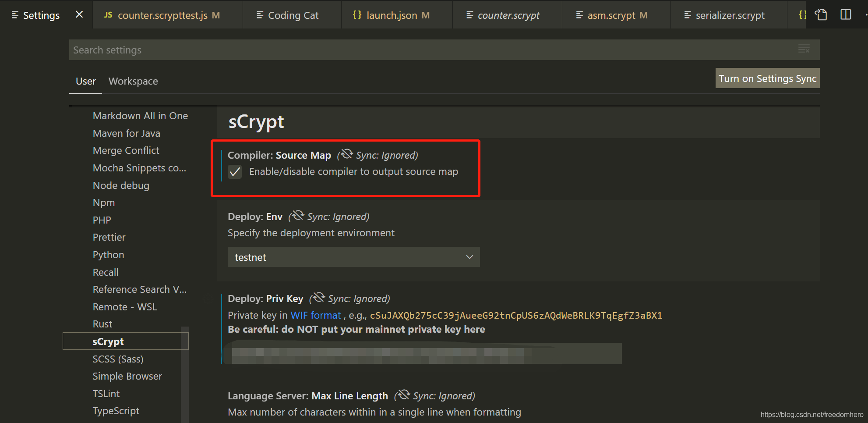Select Mocha Snippets in settings tree
Image resolution: width=868 pixels, height=423 pixels.
coord(139,168)
